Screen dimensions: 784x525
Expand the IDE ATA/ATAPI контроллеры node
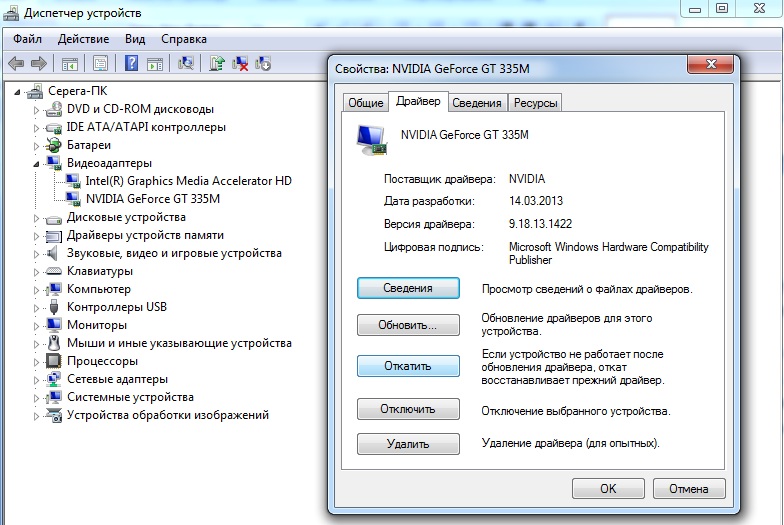pyautogui.click(x=36, y=128)
